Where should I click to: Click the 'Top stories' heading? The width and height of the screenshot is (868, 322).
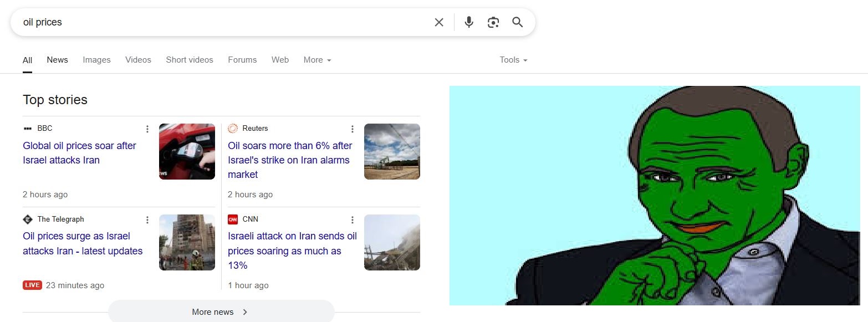pos(55,100)
